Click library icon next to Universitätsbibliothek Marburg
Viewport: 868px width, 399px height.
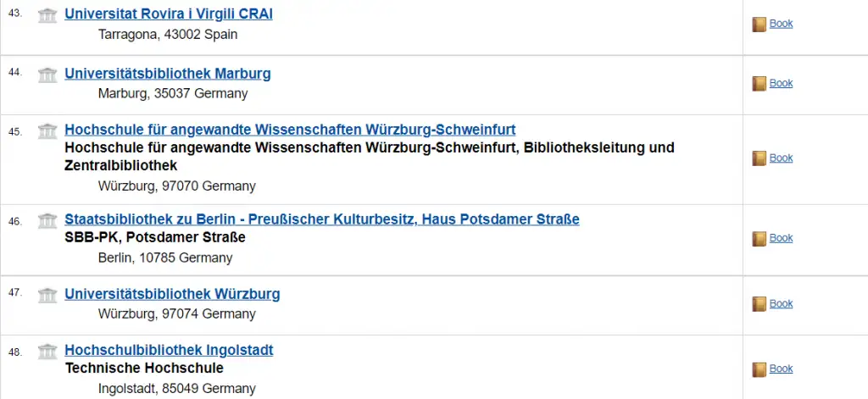click(x=47, y=75)
